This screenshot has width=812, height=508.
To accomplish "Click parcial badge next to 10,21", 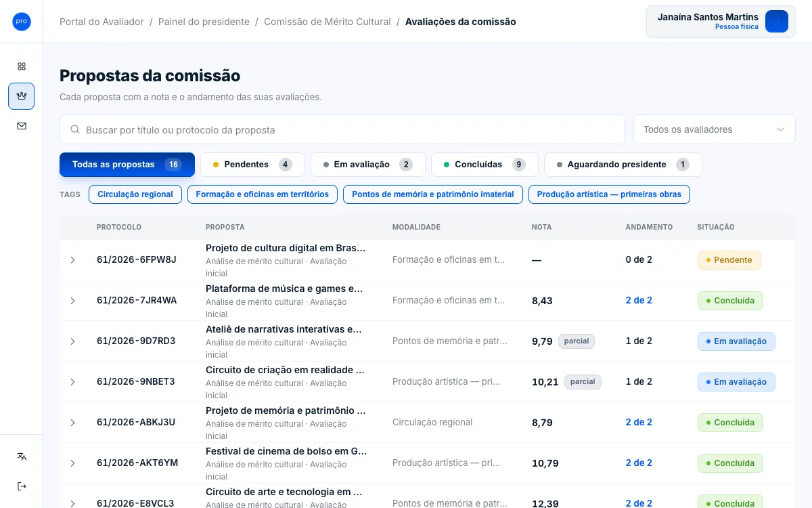I will coord(583,382).
